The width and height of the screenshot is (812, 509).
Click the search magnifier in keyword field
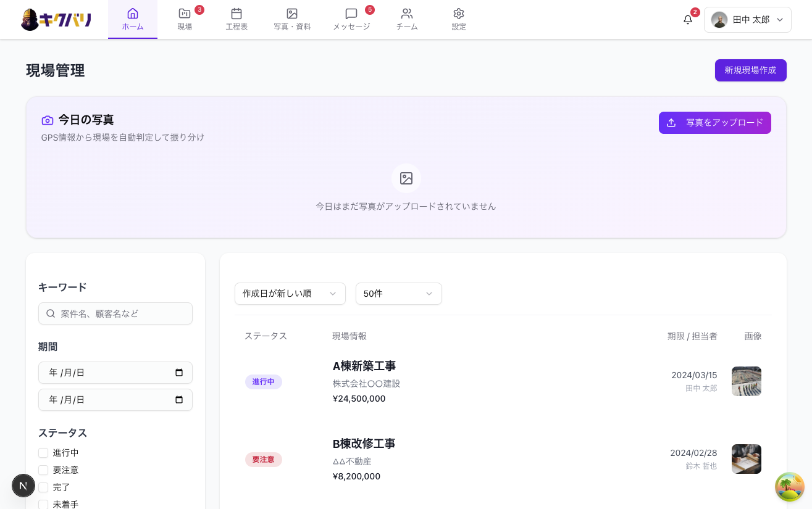click(51, 313)
